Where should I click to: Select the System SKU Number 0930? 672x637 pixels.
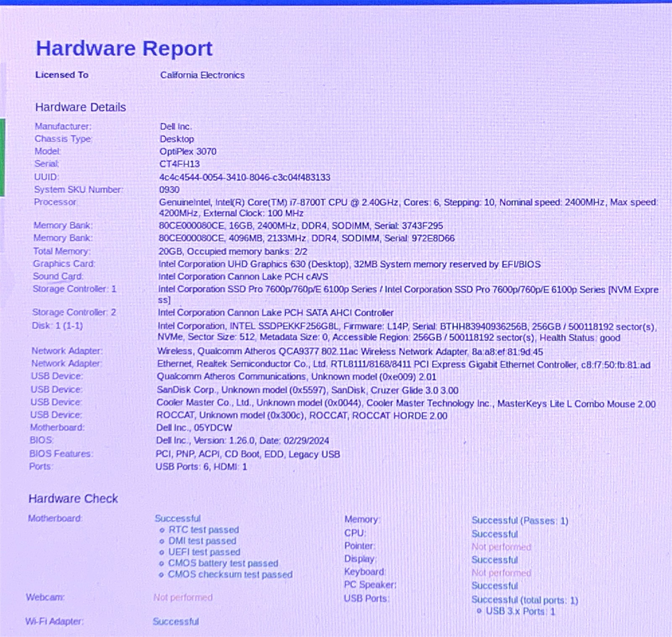coord(169,190)
